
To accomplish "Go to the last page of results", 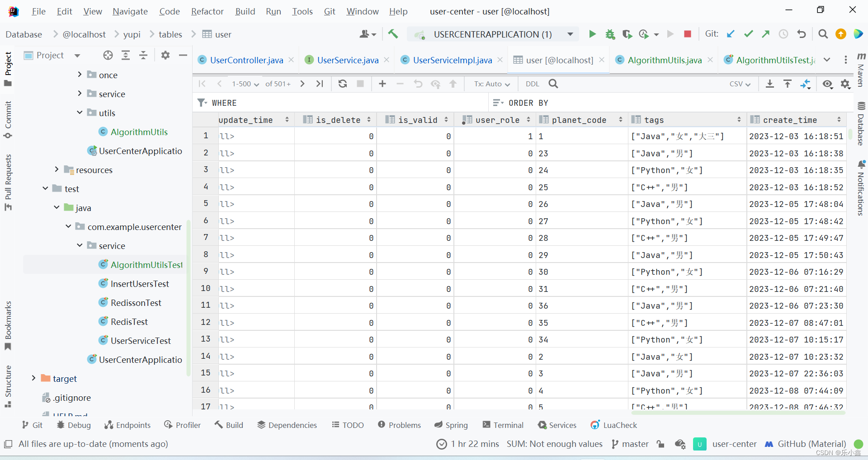I will tap(320, 84).
